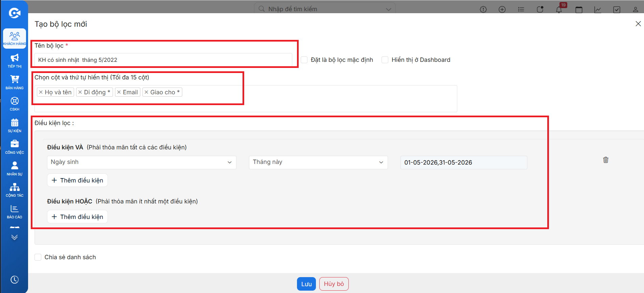Open the Khách Hàng sidebar module
The height and width of the screenshot is (293, 644).
point(15,39)
